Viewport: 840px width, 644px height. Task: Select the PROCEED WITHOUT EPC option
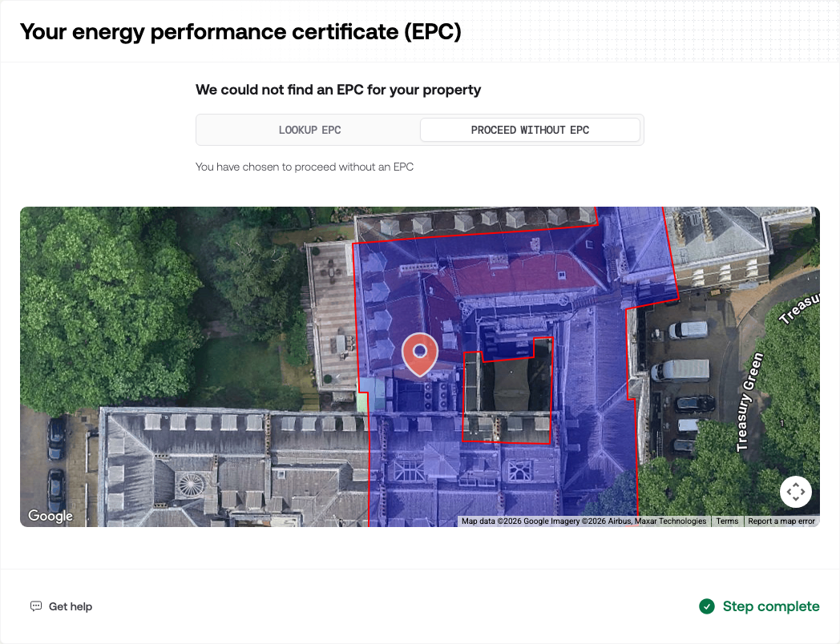(x=530, y=130)
